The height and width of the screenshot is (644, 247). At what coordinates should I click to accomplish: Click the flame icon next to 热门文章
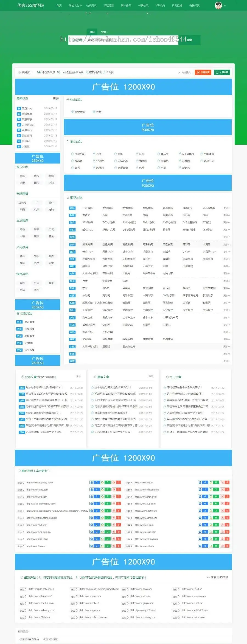[x=167, y=377]
